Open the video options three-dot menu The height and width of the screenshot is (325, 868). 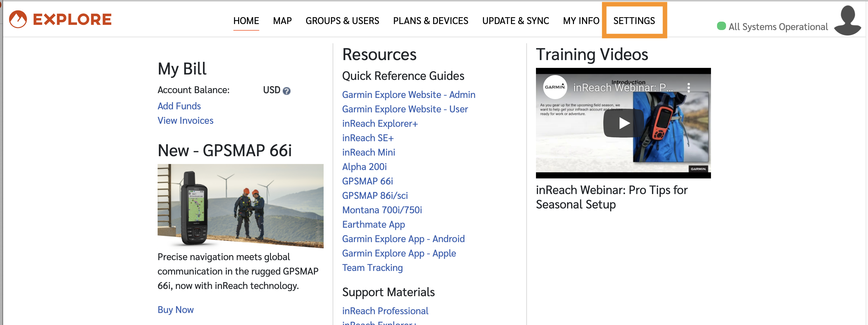689,87
